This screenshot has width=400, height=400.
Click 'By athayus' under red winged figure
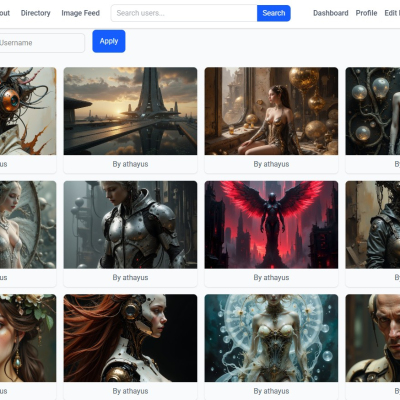271,278
